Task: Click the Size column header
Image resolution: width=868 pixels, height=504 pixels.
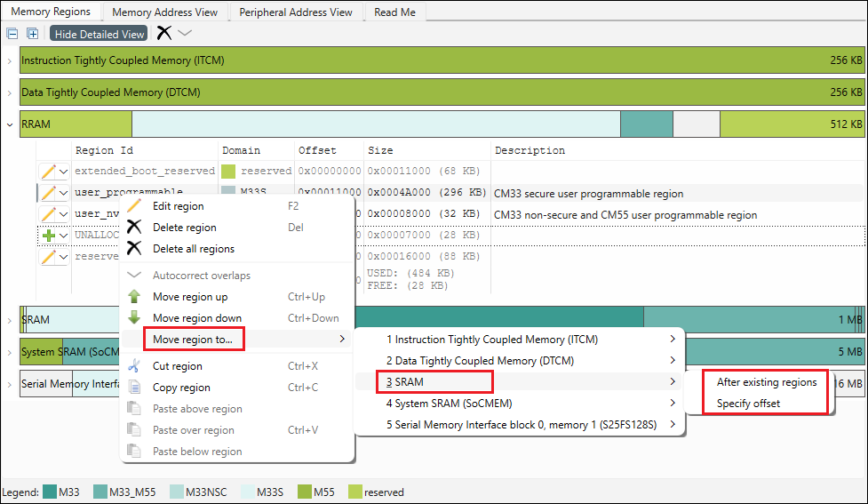Action: pyautogui.click(x=380, y=151)
